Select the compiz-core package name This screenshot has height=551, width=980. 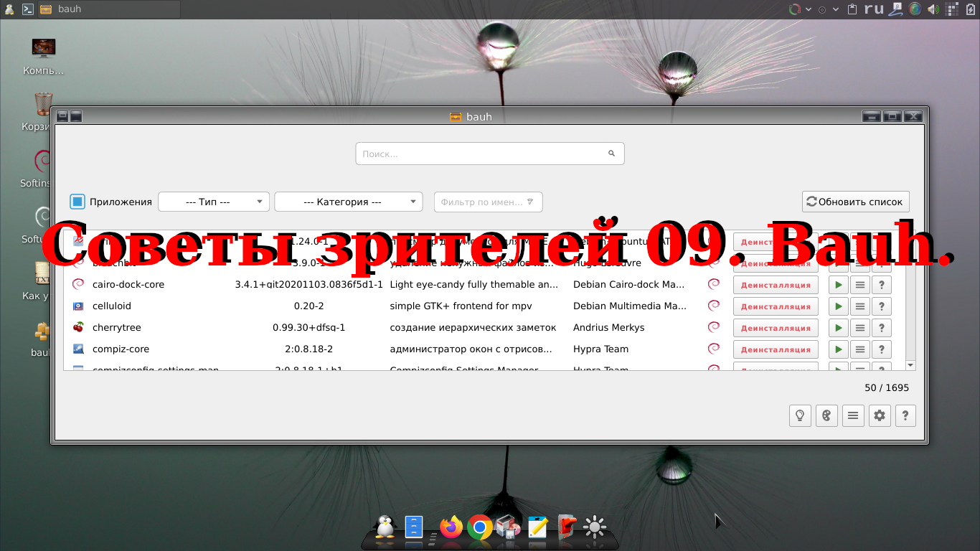point(121,349)
